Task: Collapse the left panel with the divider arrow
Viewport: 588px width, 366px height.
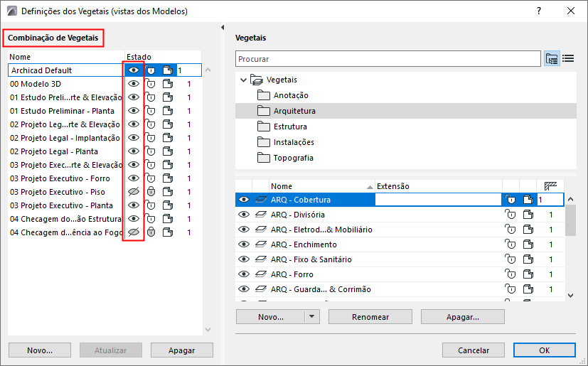Action: 223,28
